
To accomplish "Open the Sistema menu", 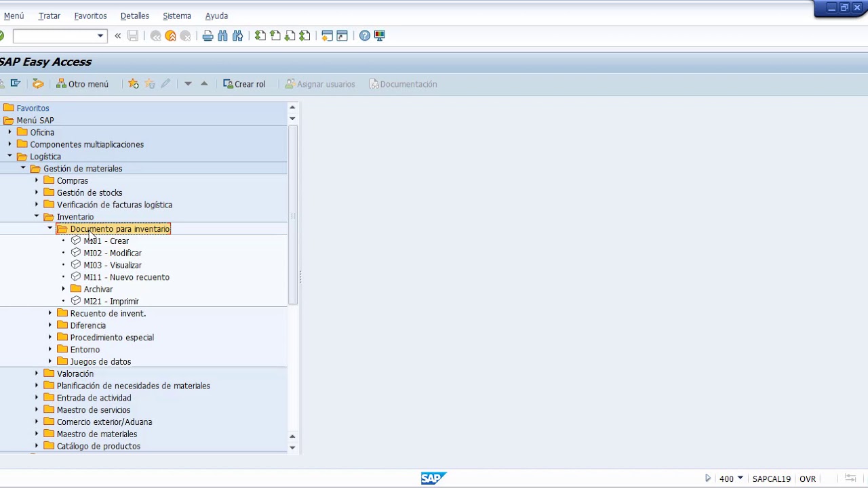I will (177, 16).
